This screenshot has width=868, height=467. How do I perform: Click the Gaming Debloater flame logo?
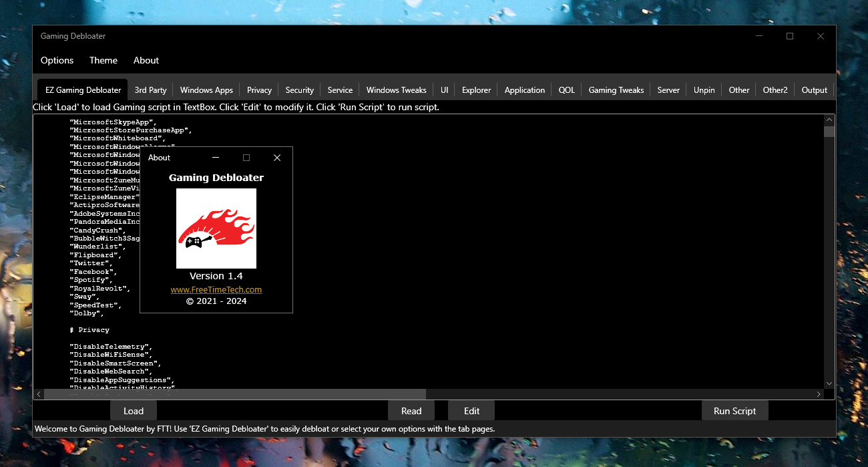(x=216, y=228)
